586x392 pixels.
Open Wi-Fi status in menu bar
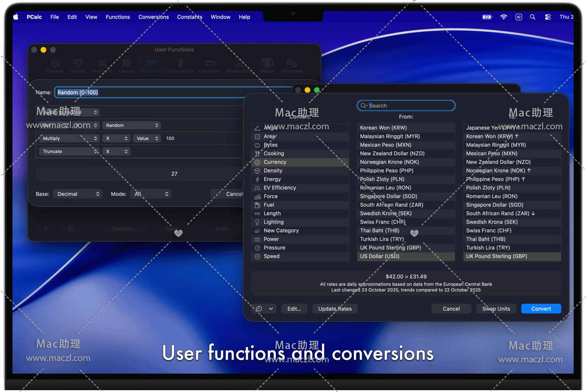click(503, 17)
